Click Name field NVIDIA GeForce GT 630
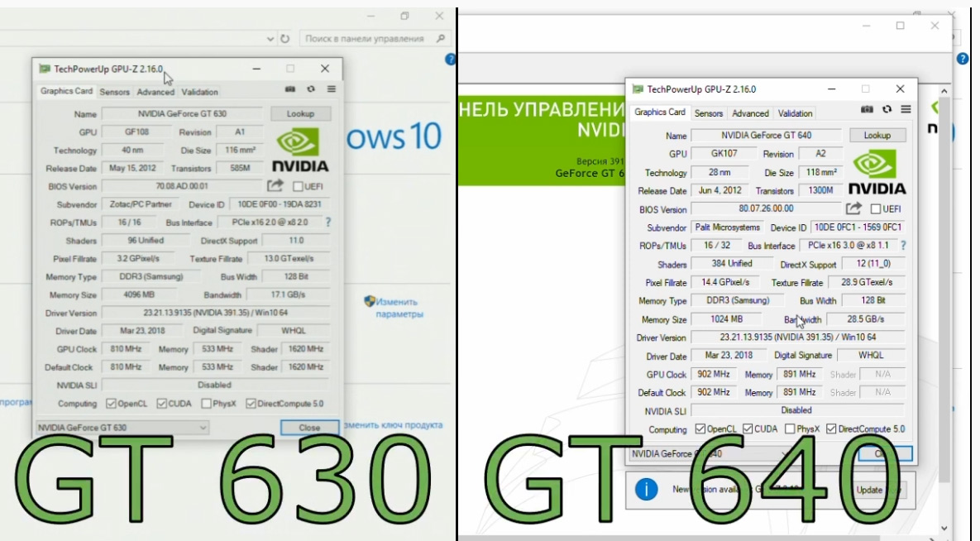The width and height of the screenshot is (980, 541). pyautogui.click(x=182, y=114)
